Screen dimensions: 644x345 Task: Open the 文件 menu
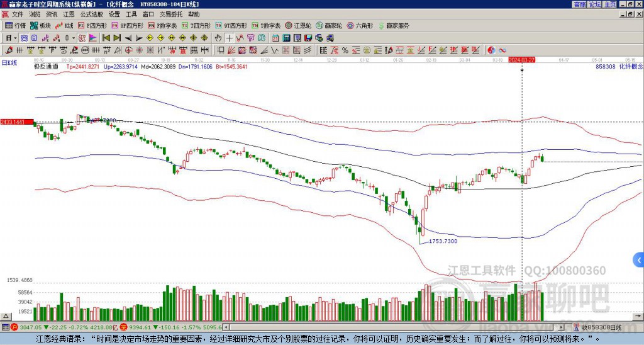pyautogui.click(x=18, y=14)
